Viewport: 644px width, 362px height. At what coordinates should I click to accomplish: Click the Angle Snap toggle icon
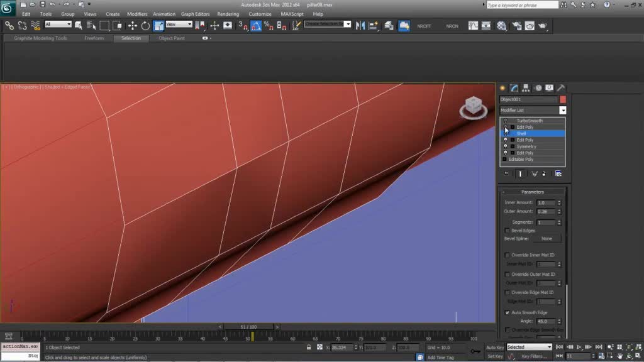pos(256,26)
